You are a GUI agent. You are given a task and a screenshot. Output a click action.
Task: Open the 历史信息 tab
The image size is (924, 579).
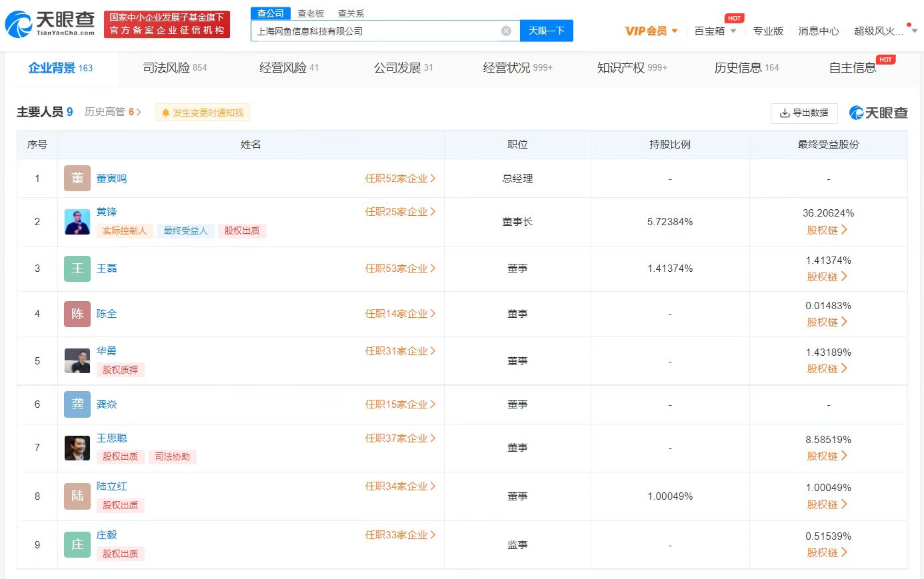(x=747, y=68)
